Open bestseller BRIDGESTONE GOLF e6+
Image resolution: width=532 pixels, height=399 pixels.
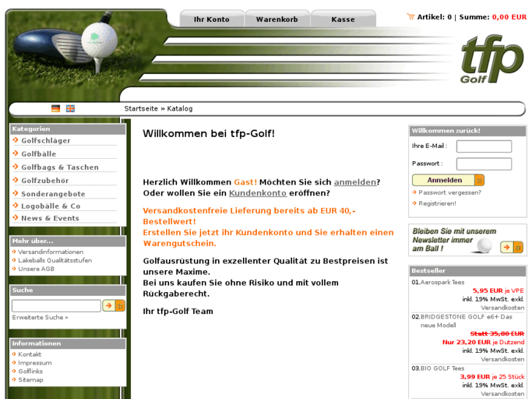[466, 321]
